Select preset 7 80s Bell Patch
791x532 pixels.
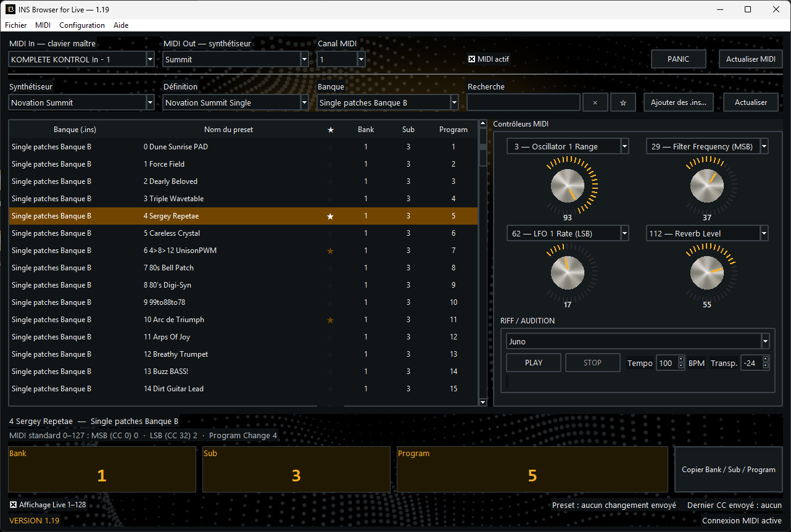click(x=244, y=268)
